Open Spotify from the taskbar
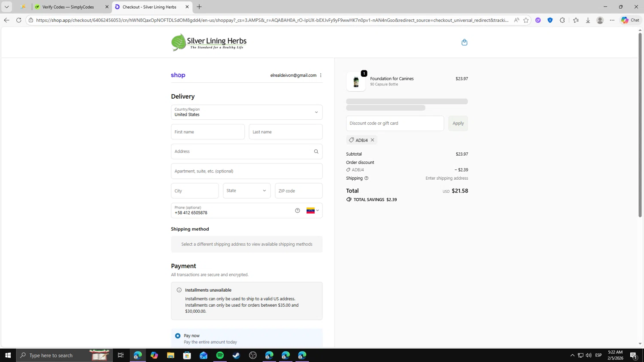644x362 pixels. click(220, 355)
